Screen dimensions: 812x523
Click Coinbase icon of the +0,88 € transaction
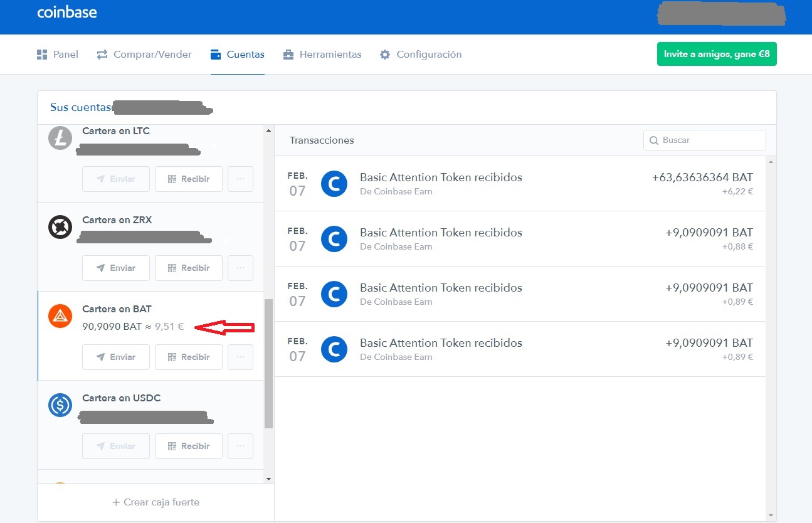pos(334,239)
